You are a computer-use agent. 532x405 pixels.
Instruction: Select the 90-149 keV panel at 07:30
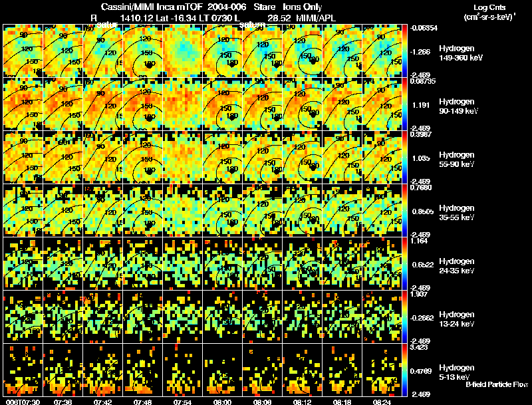(x=23, y=104)
